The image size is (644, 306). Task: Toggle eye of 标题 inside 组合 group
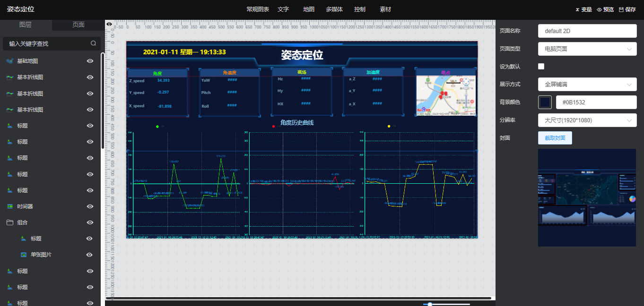(x=90, y=238)
